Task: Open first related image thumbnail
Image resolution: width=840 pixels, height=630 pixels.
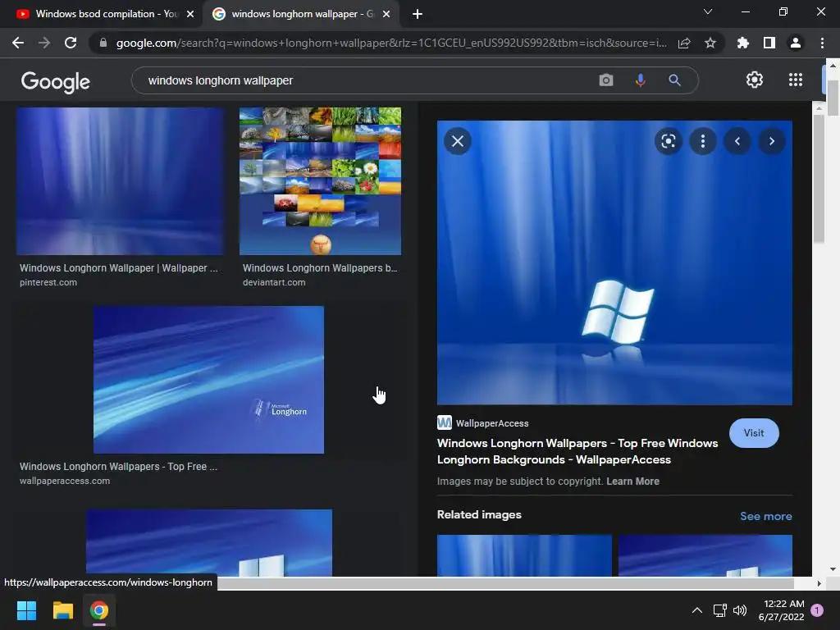Action: [524, 555]
